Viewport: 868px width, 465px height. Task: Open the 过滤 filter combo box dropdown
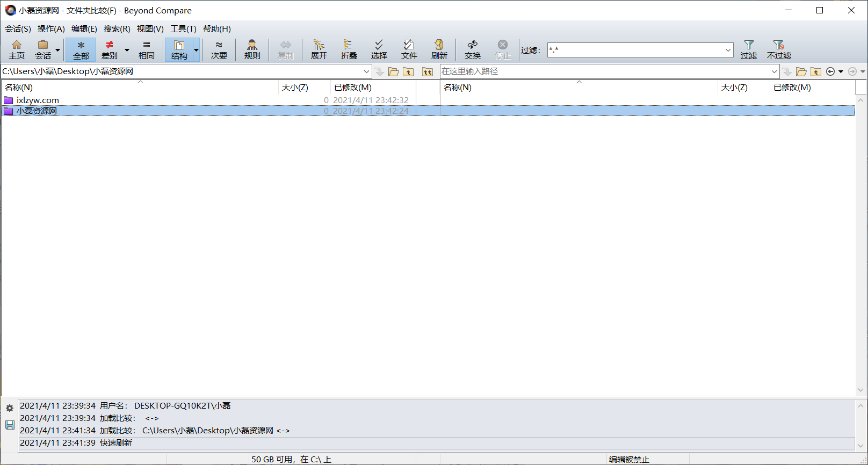[x=728, y=50]
